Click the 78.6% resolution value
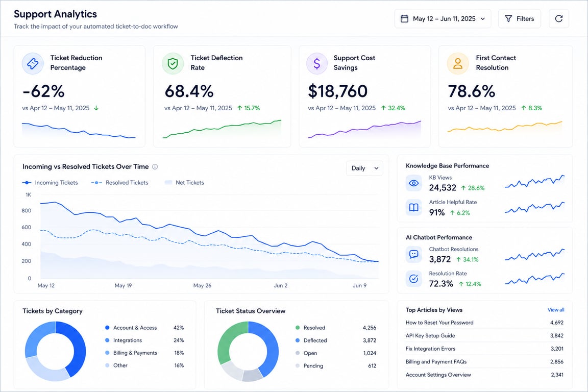Image resolution: width=588 pixels, height=392 pixels. (472, 91)
